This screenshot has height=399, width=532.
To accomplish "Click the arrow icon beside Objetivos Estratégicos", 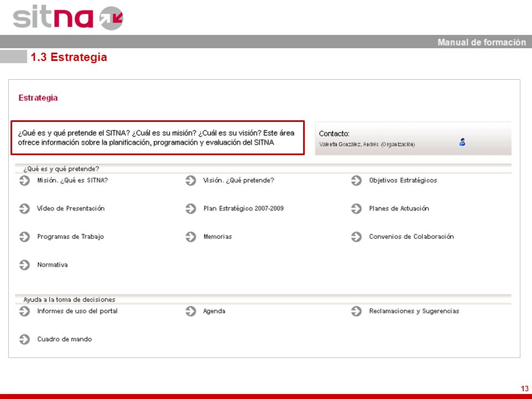I will point(356,181).
